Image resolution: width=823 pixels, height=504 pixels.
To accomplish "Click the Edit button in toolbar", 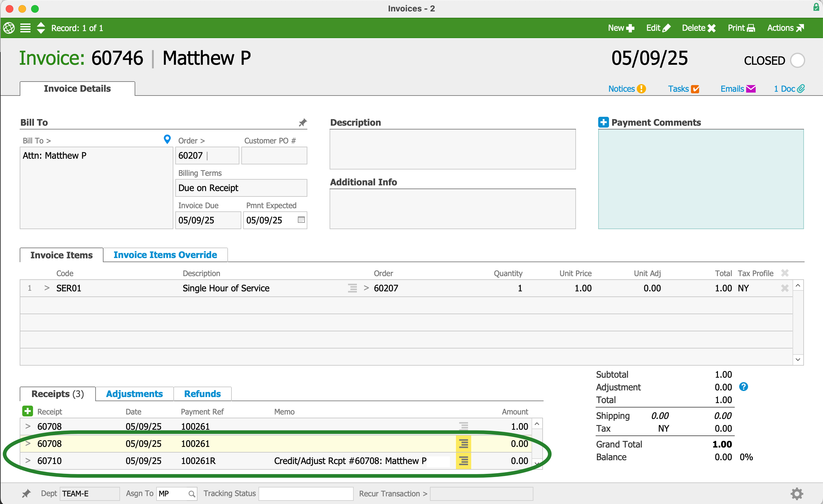I will (x=658, y=28).
